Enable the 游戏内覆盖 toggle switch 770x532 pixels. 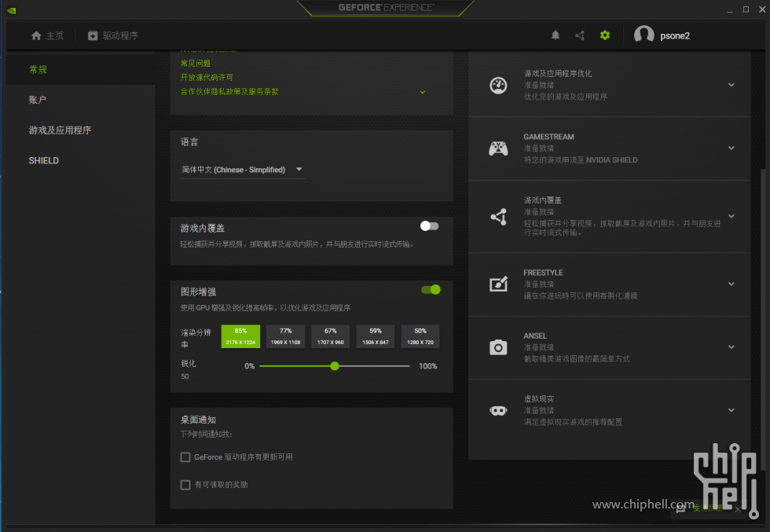(429, 226)
